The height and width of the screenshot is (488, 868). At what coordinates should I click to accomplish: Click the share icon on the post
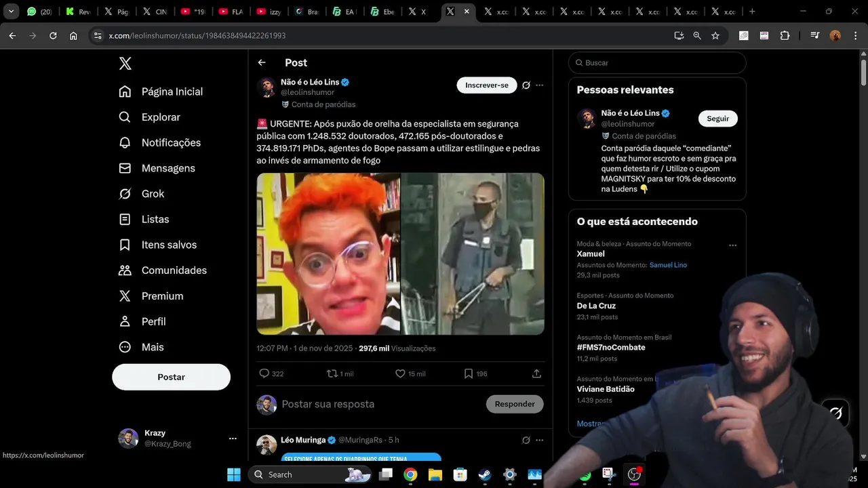(x=536, y=373)
